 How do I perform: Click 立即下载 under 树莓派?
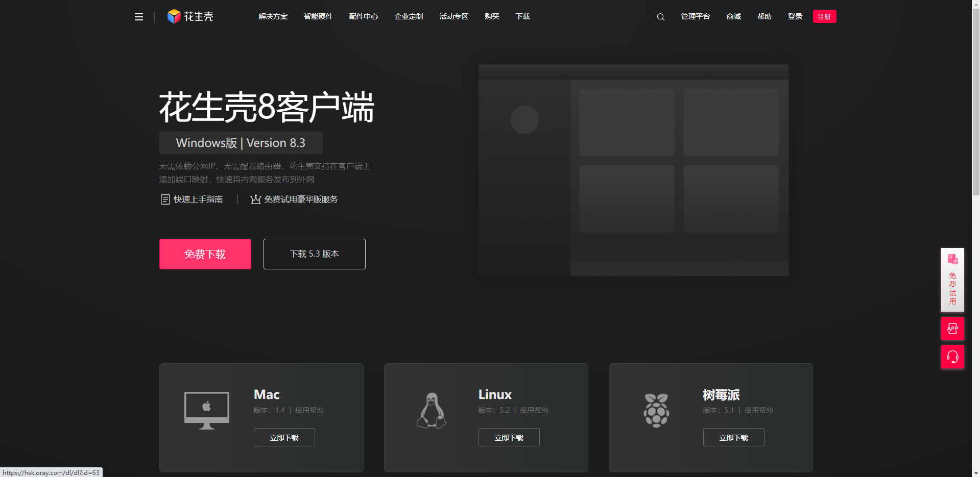point(733,437)
